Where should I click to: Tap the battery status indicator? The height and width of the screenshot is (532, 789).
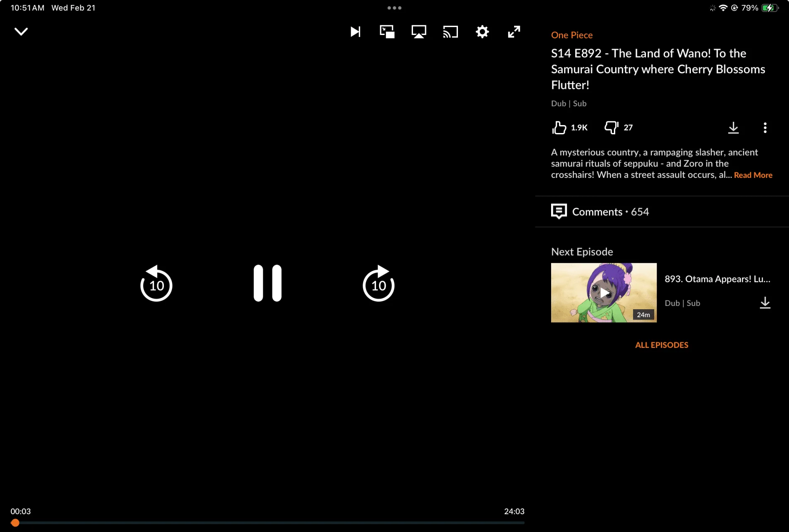(x=770, y=8)
